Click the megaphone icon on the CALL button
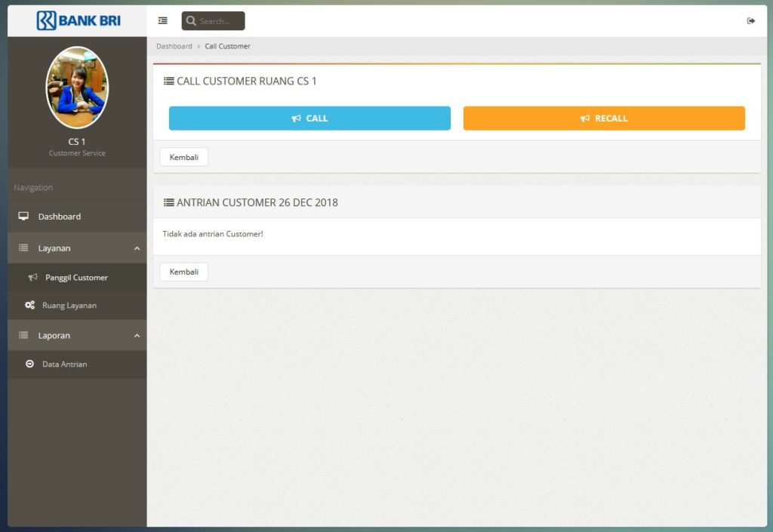Viewport: 773px width, 532px height. click(x=297, y=118)
